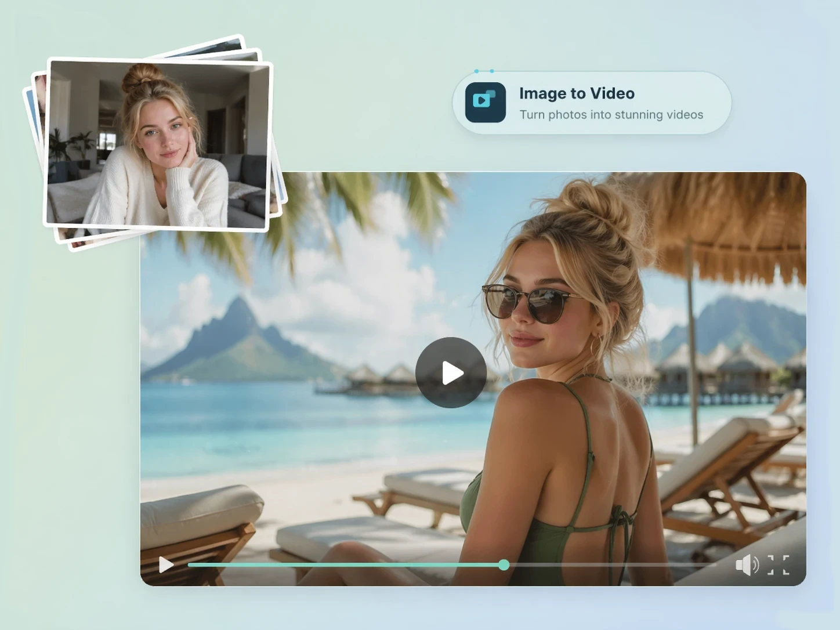The image size is (840, 630).
Task: Select the 'Image to Video' heading
Action: [577, 93]
